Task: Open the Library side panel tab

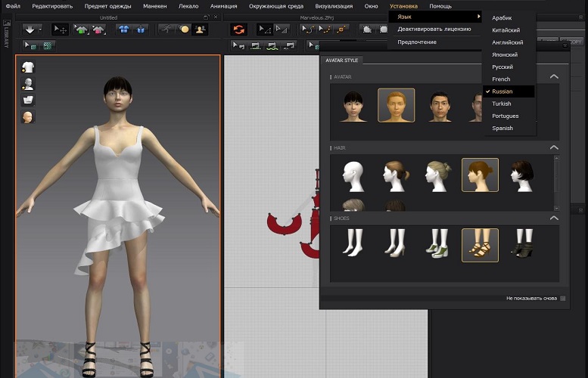Action: 6,34
